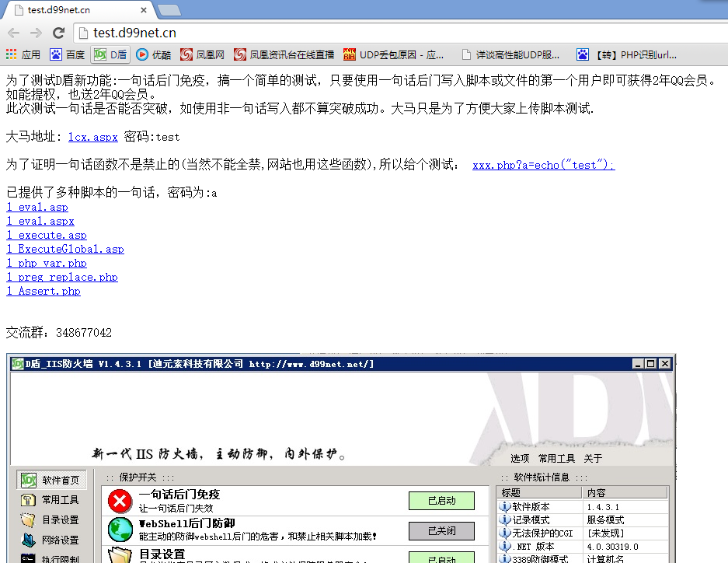The image size is (728, 563).
Task: Click the 348677042 group number text
Action: [84, 333]
